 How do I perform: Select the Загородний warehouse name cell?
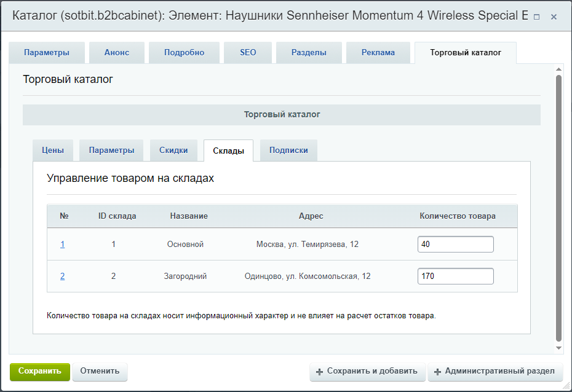coord(185,276)
